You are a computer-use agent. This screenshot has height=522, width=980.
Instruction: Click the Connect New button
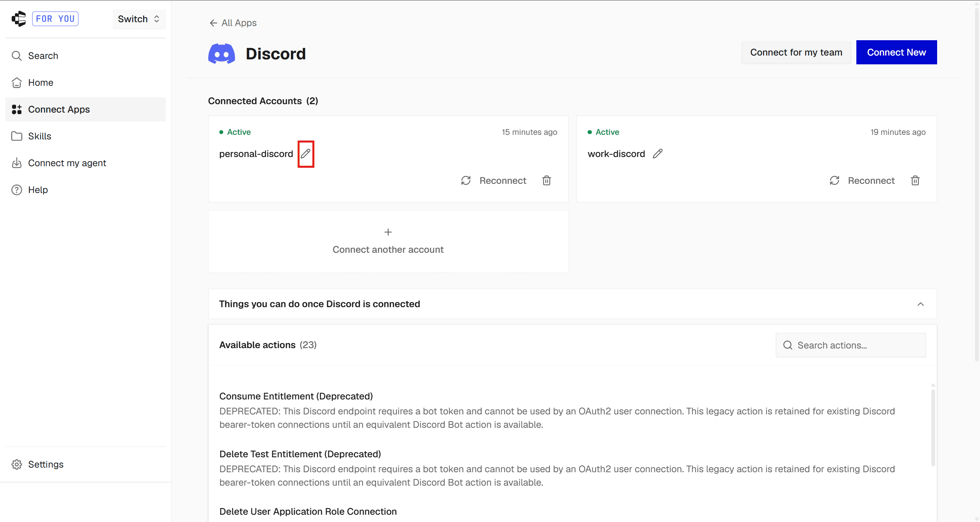[896, 52]
